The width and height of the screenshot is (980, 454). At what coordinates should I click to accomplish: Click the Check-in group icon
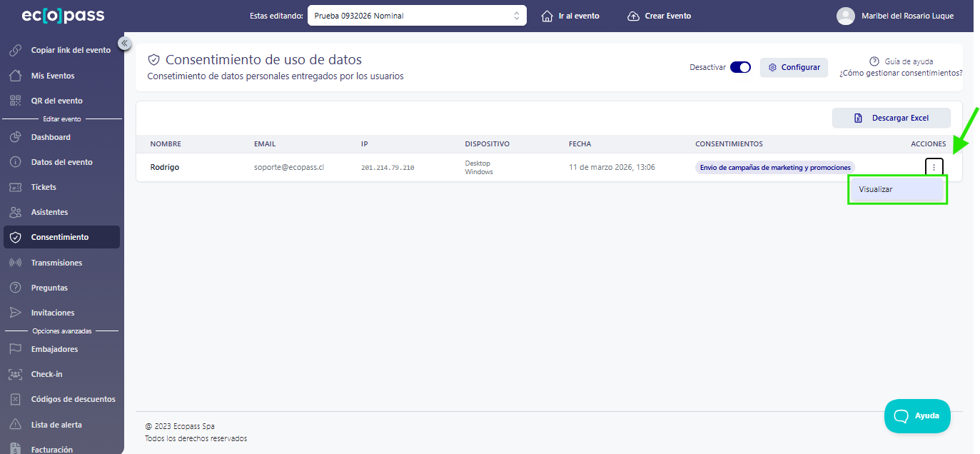point(15,374)
